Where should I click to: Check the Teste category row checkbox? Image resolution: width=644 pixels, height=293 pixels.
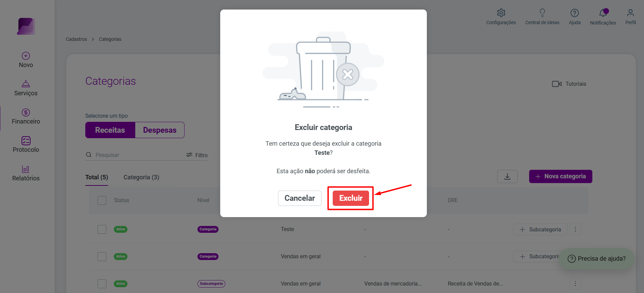[x=102, y=229]
